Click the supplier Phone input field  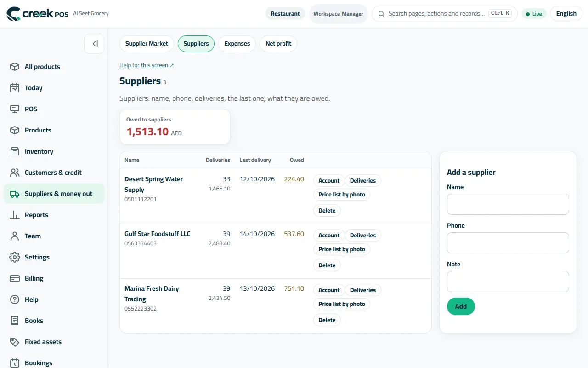508,243
